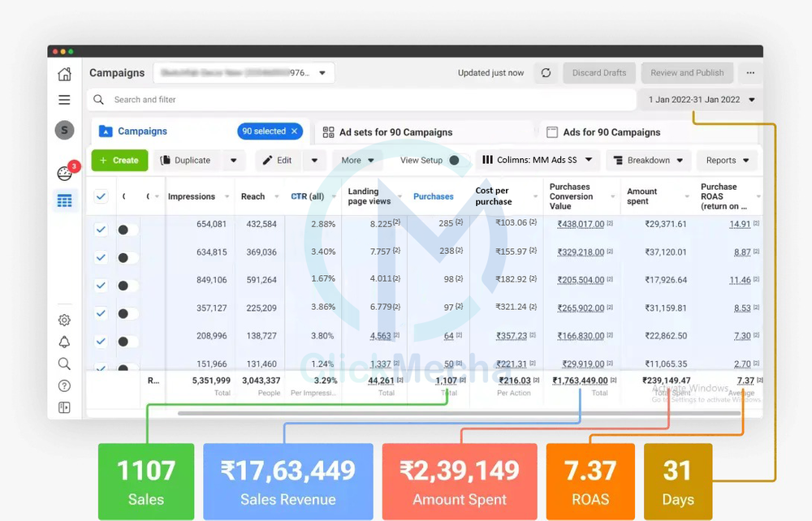Click the Help question mark icon
Image resolution: width=812 pixels, height=521 pixels.
click(x=64, y=385)
